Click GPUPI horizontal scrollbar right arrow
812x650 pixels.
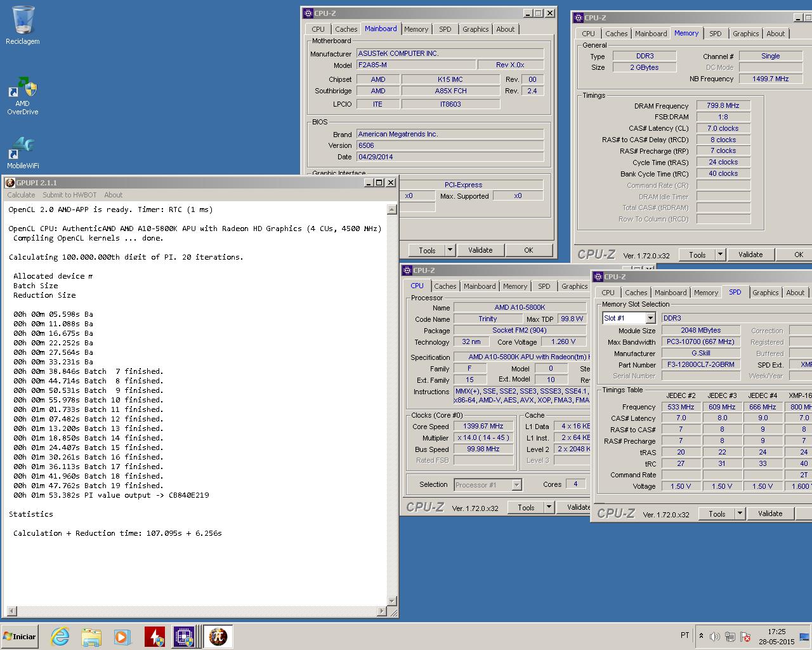pyautogui.click(x=382, y=611)
